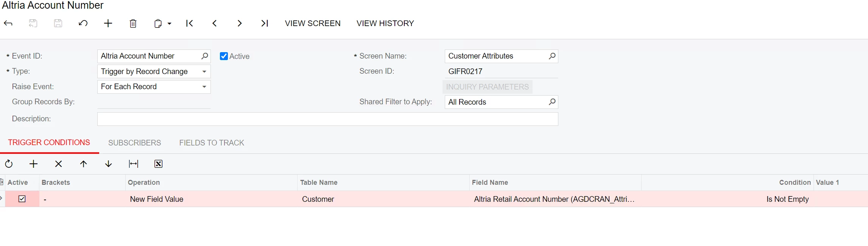Viewport: 868px width, 246px height.
Task: Click the add new record plus icon
Action: point(108,23)
